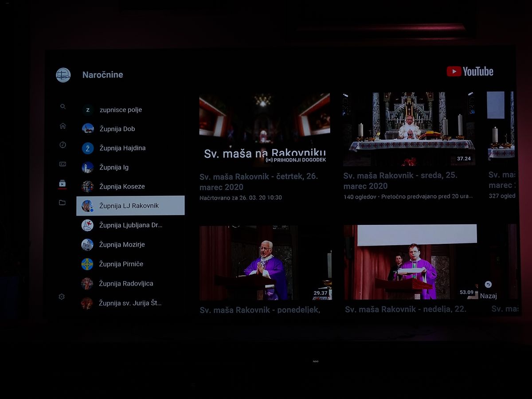
Task: Click the YouTube logo
Action: click(470, 71)
